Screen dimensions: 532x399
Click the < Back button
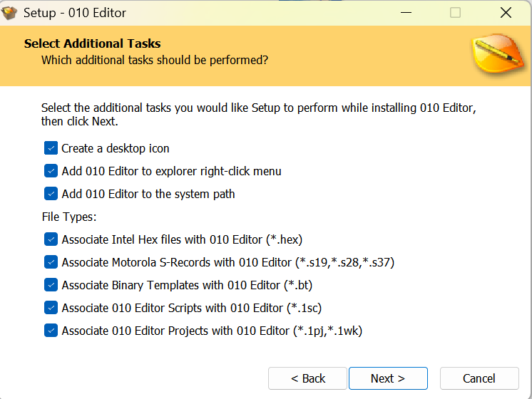tap(308, 378)
